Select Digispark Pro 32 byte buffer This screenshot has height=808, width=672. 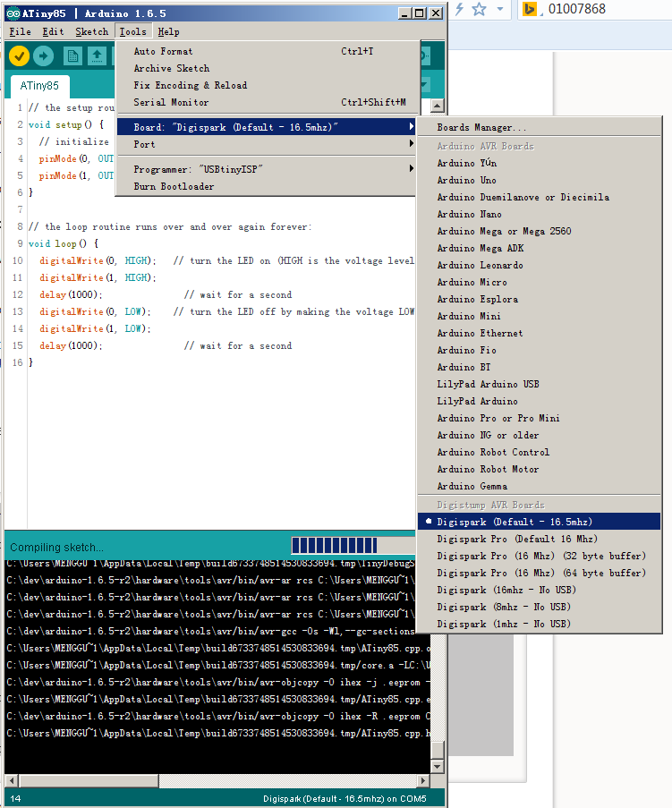click(x=539, y=556)
